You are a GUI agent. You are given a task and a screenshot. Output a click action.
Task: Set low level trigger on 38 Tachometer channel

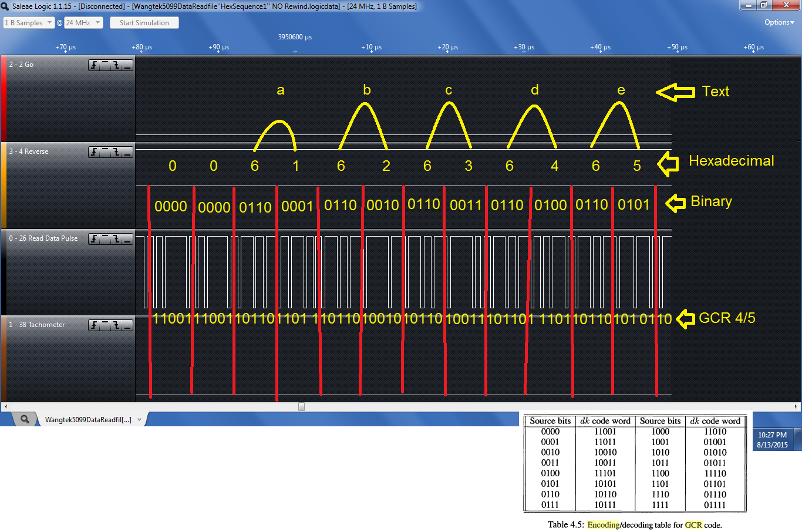coord(127,325)
